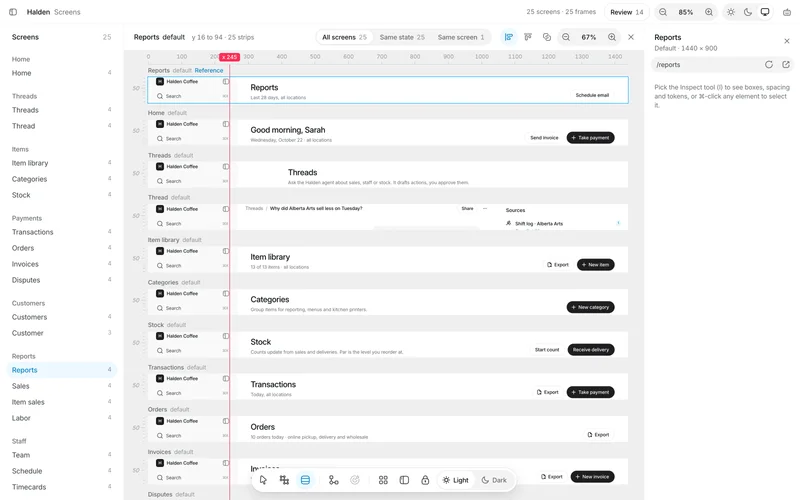Click Export in the Orders strip

pos(598,435)
